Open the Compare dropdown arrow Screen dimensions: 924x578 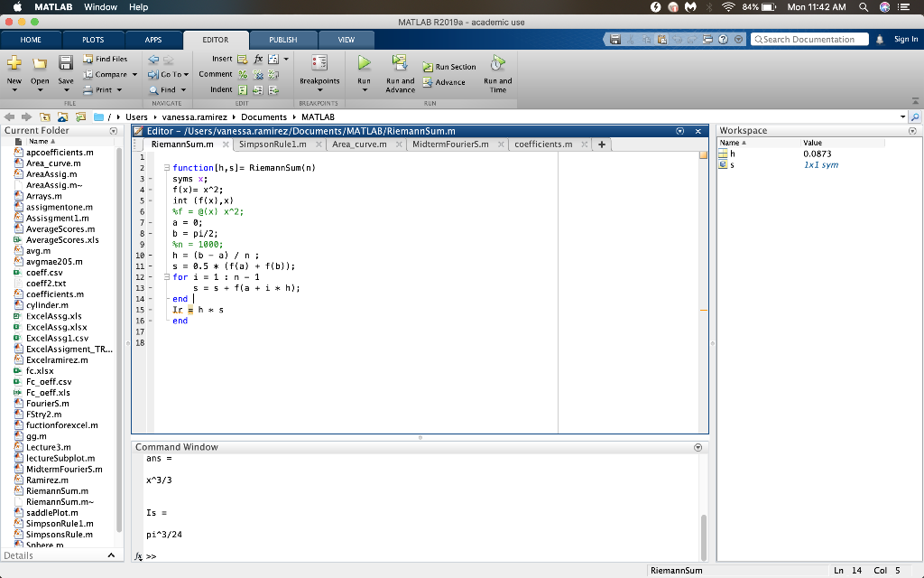133,73
